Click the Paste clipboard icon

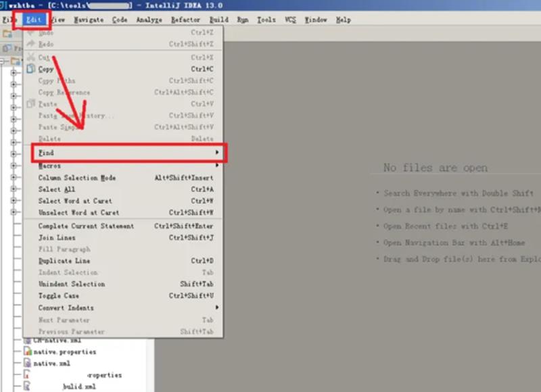point(30,103)
